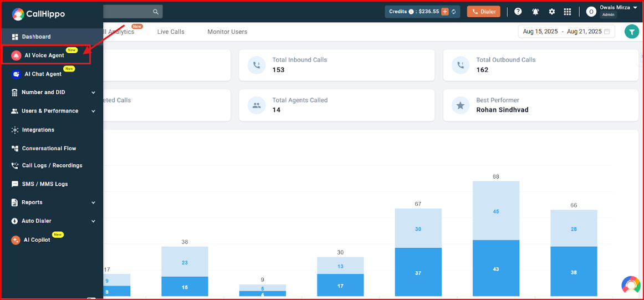Click the Best Performer star icon
The height and width of the screenshot is (300, 644).
pos(461,105)
